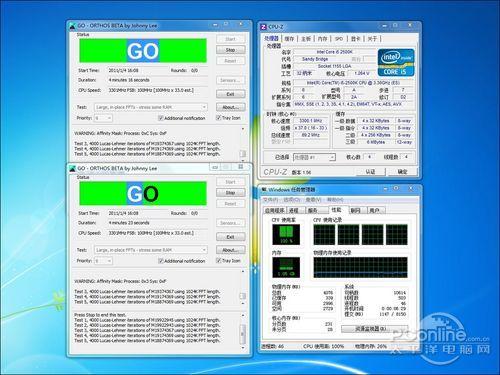The image size is (500, 375).
Task: Click the Windows Task Manager title bar icon
Action: click(264, 190)
